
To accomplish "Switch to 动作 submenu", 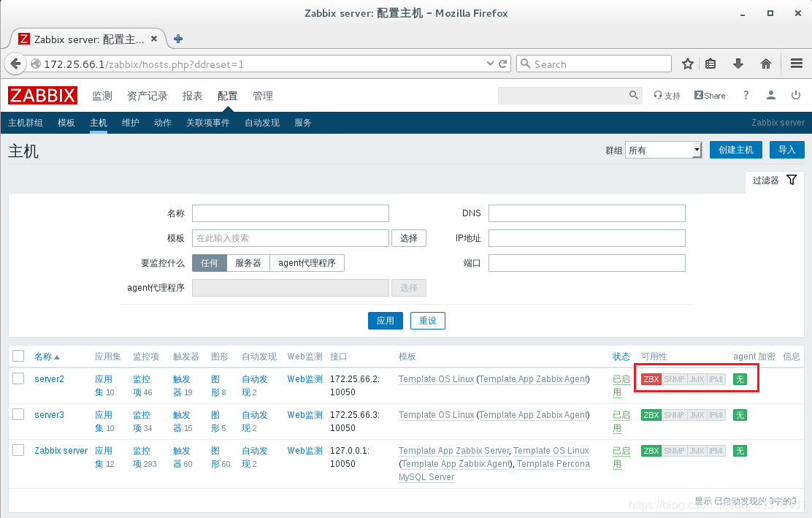I will point(163,123).
